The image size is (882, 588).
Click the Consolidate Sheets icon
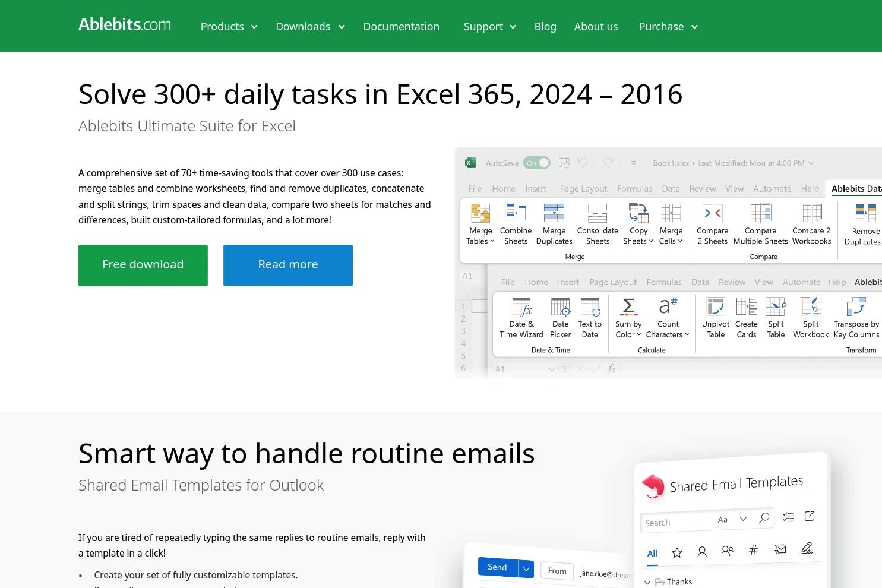point(597,213)
